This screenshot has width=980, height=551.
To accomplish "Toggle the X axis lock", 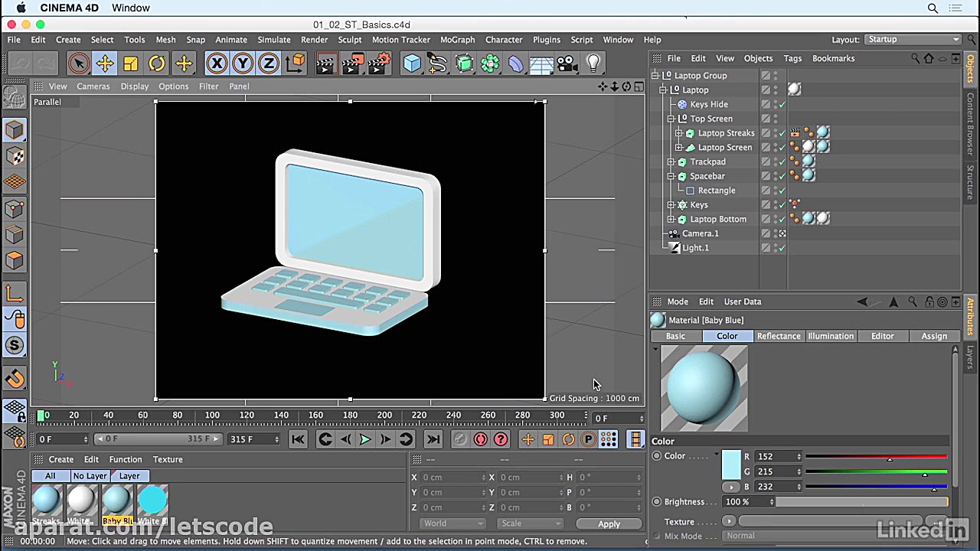I will click(x=217, y=64).
